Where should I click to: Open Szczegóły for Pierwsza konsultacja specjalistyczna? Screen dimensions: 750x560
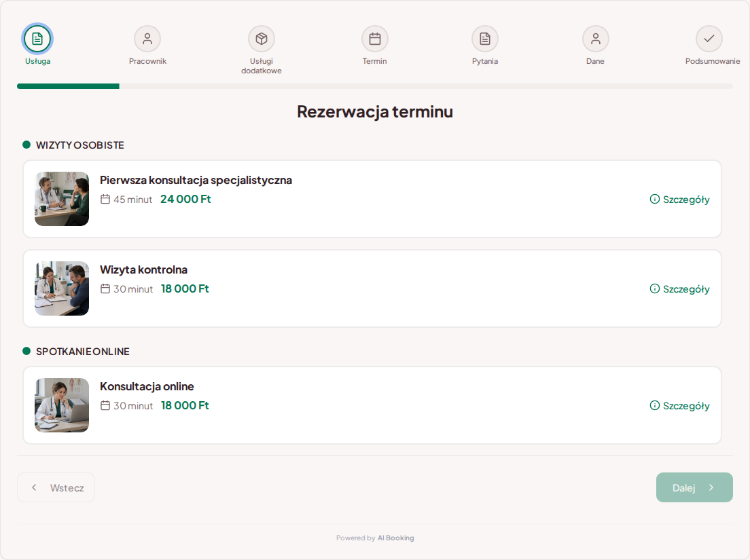tap(679, 200)
